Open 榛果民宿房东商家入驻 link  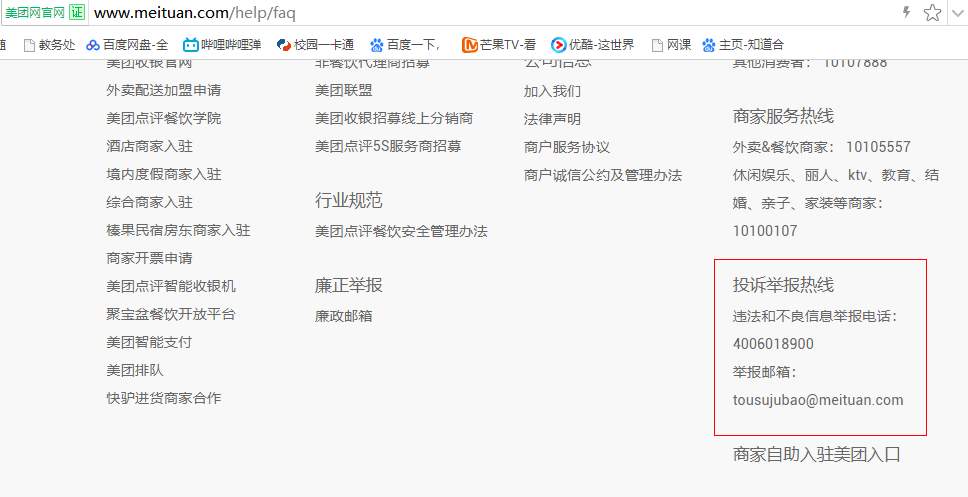pos(178,230)
